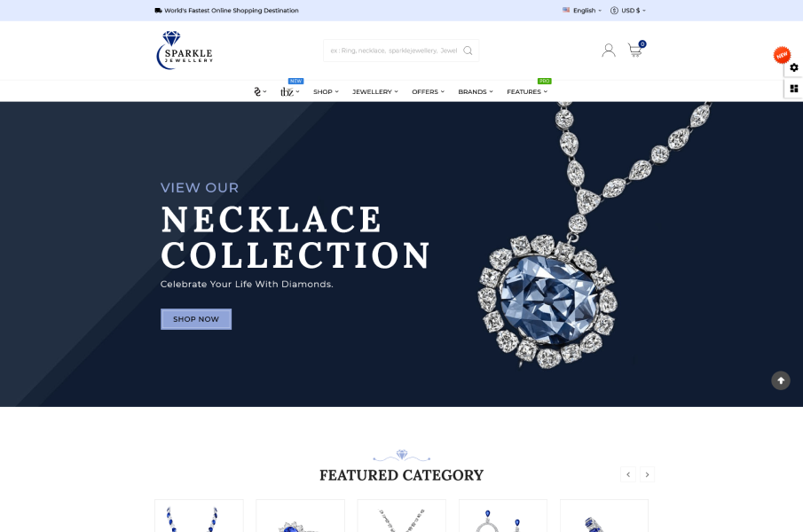Open the settings gear side panel

794,67
